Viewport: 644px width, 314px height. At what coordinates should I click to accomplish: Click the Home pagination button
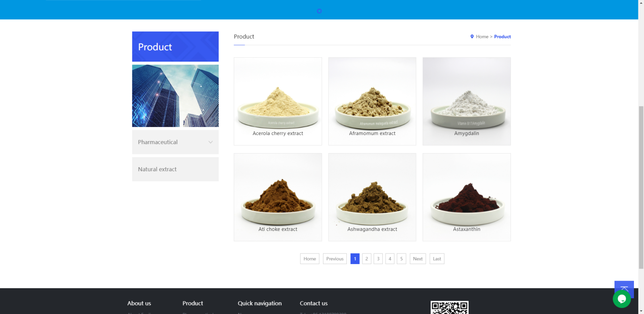pyautogui.click(x=310, y=259)
